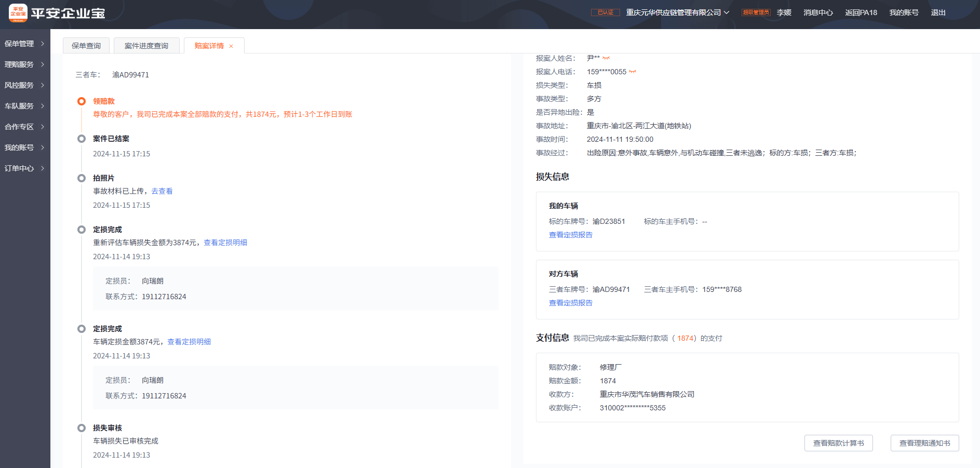
Task: Reveal the masked reporter phone number
Action: [633, 72]
